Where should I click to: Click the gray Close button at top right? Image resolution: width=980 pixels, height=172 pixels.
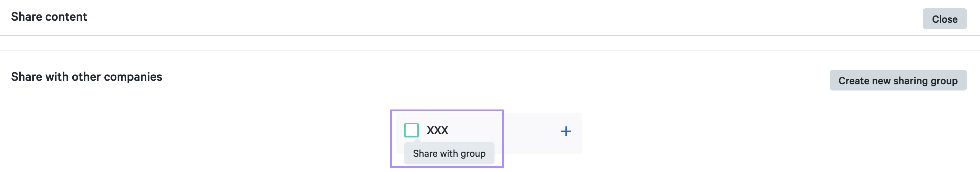point(944,19)
